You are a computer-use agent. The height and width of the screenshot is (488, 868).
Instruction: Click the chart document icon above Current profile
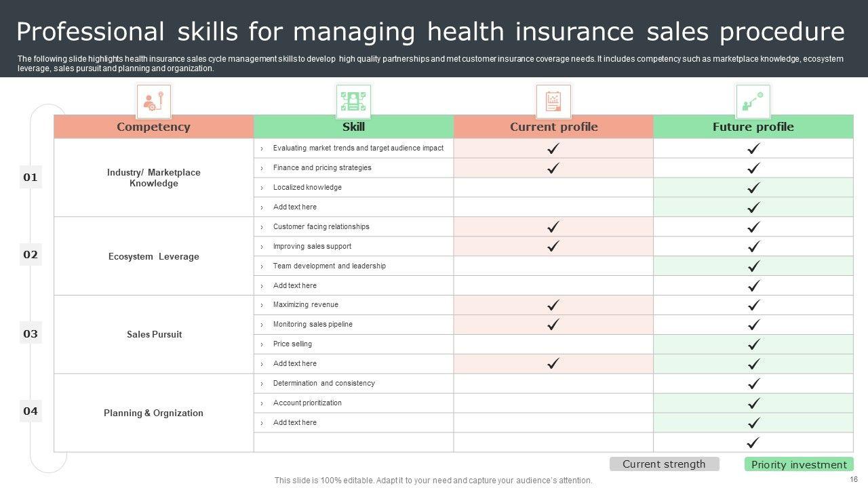553,102
